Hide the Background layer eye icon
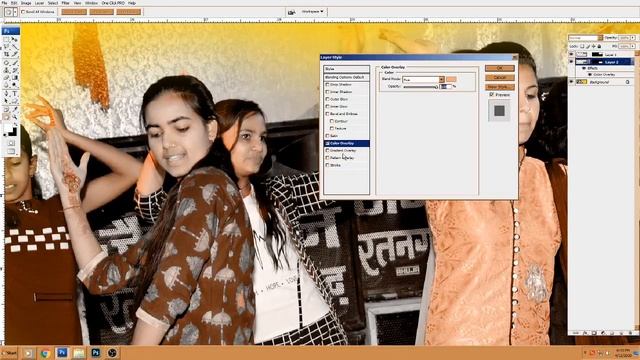 click(571, 82)
